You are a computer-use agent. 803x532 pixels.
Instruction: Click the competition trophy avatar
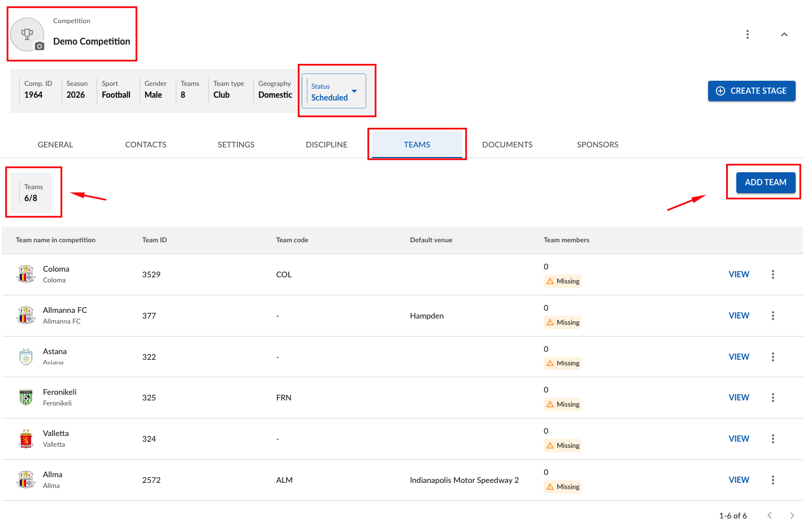[x=27, y=34]
